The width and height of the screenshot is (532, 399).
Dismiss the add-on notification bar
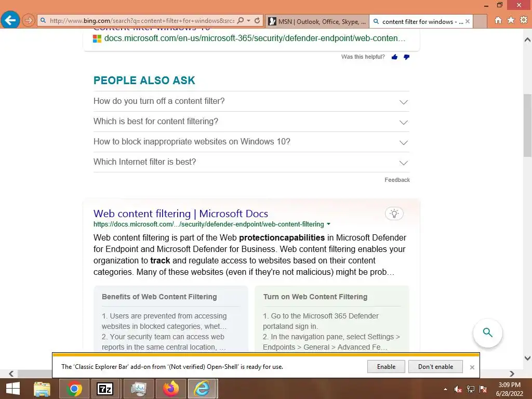click(x=472, y=367)
